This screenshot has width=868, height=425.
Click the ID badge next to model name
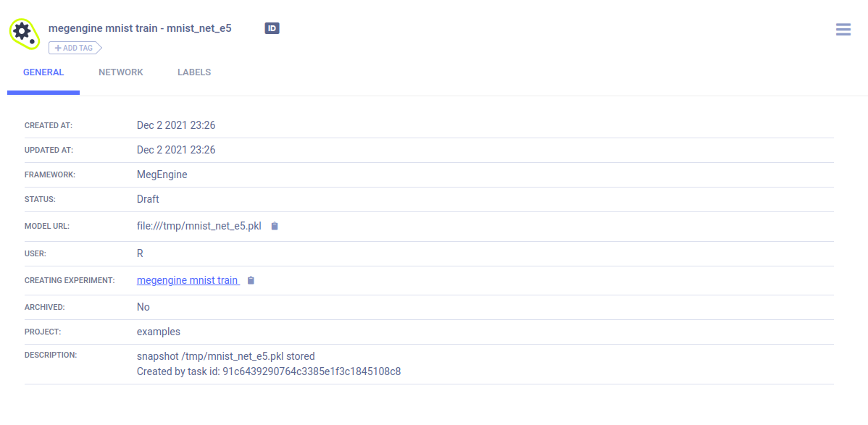pyautogui.click(x=272, y=28)
